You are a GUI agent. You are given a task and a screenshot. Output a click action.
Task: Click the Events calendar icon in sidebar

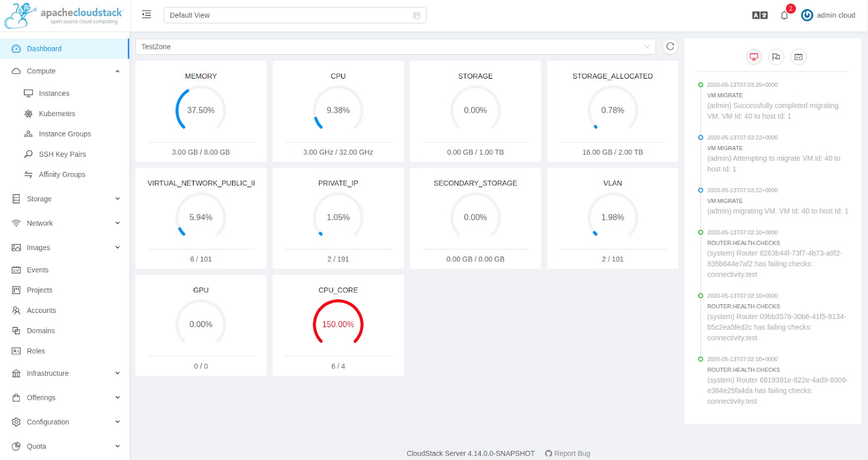click(x=16, y=270)
